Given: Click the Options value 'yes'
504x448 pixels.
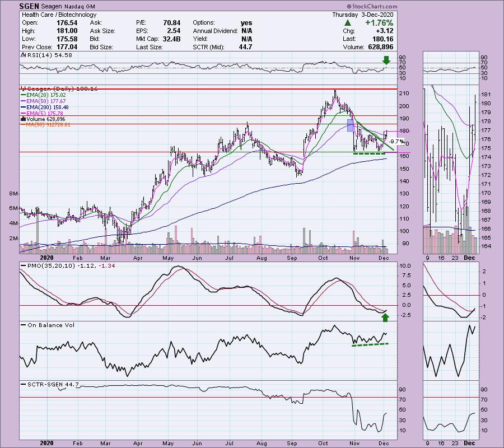Looking at the screenshot, I should pos(246,23).
